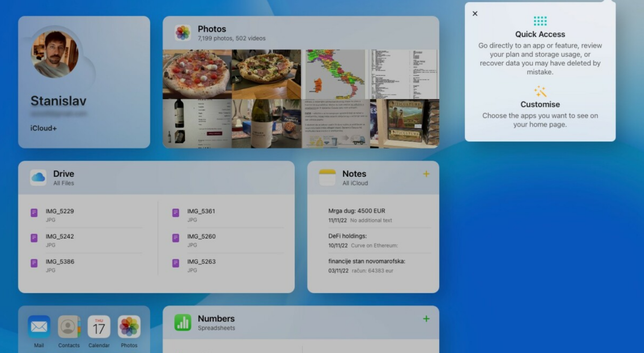Create new spreadsheet with Numbers plus button
This screenshot has width=644, height=353.
(x=426, y=319)
